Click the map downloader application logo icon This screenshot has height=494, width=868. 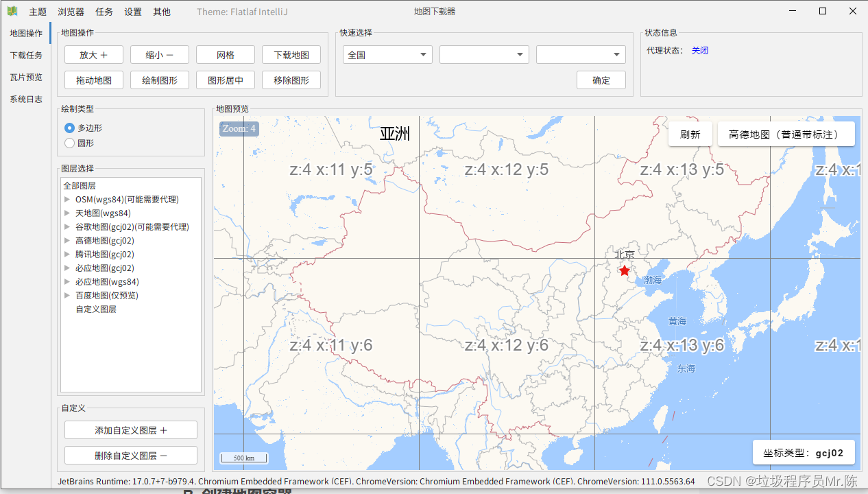tap(11, 11)
